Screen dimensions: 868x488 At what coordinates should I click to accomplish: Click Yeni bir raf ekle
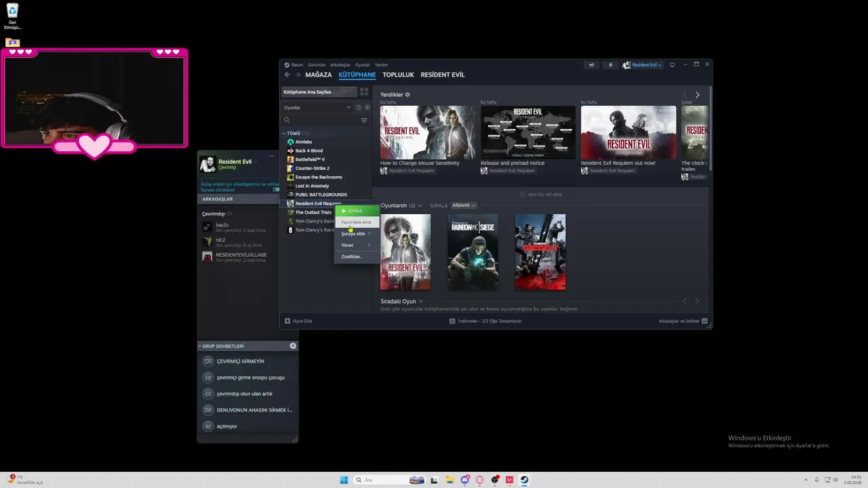click(x=540, y=195)
